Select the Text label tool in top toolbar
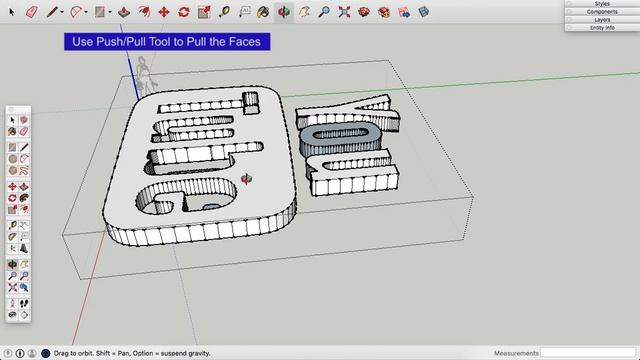This screenshot has height=360, width=640. tap(244, 12)
